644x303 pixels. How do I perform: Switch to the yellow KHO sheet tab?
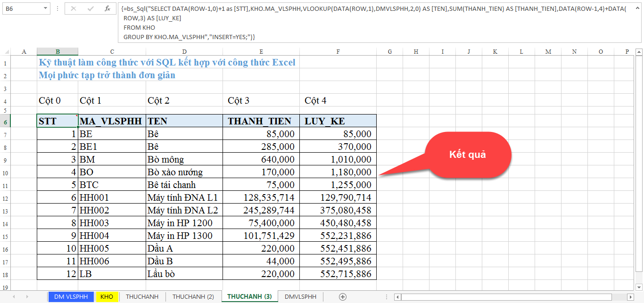click(x=107, y=296)
